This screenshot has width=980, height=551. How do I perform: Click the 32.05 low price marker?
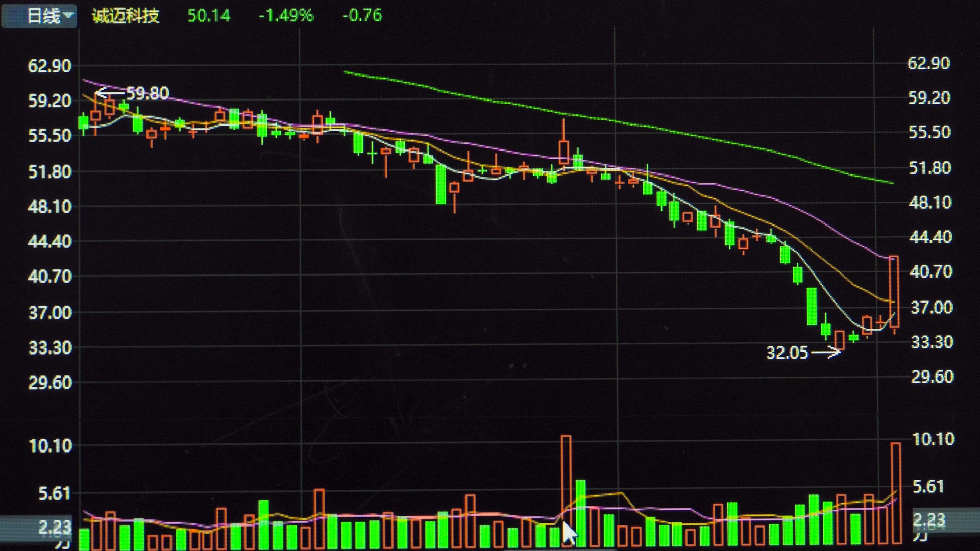coord(787,353)
